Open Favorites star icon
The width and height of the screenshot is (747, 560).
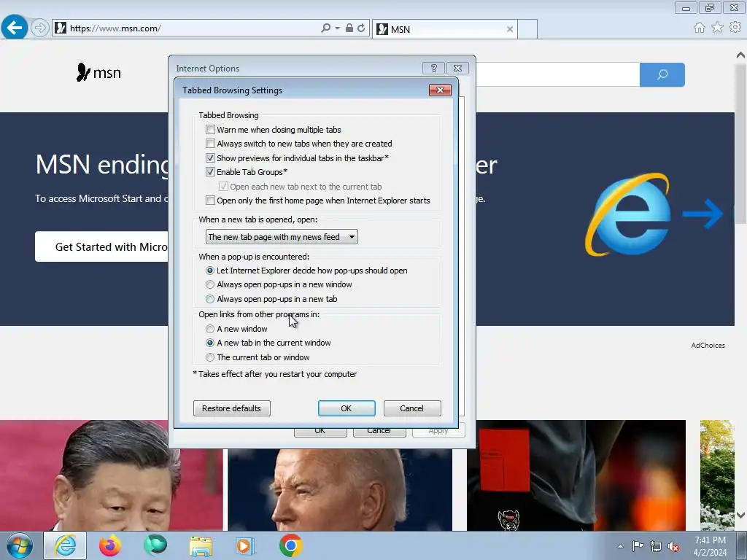point(717,28)
